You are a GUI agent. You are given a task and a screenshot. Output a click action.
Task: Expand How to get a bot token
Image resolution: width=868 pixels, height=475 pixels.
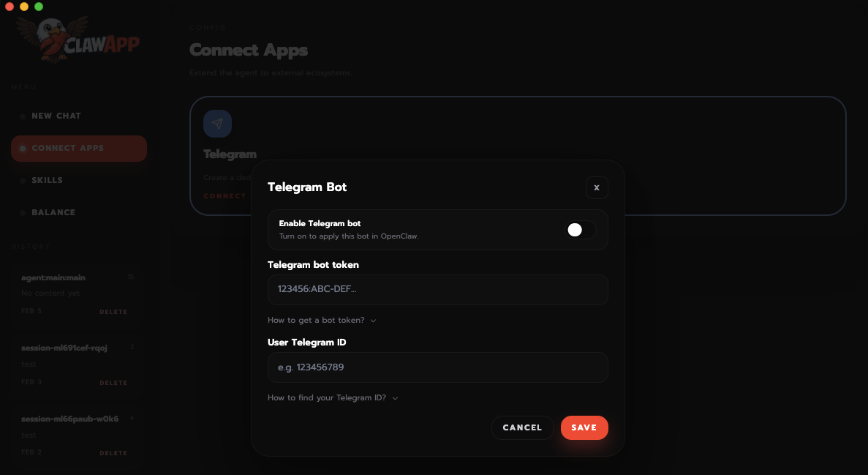(x=322, y=321)
